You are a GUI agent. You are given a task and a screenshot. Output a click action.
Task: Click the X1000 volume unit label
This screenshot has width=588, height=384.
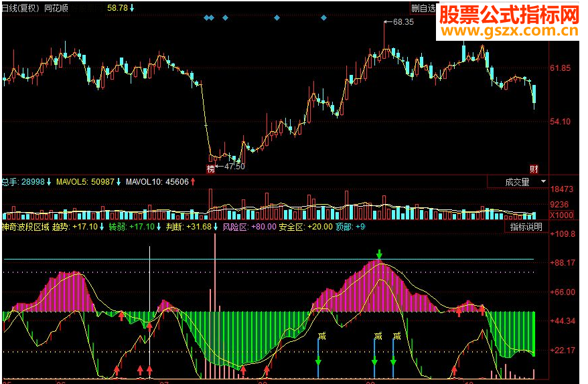coord(561,215)
